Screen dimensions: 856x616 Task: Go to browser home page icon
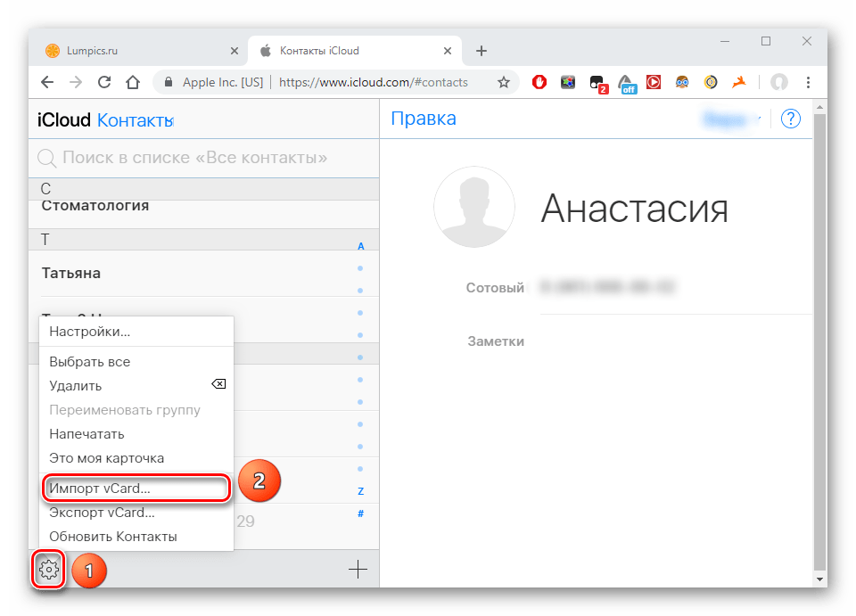tap(133, 82)
